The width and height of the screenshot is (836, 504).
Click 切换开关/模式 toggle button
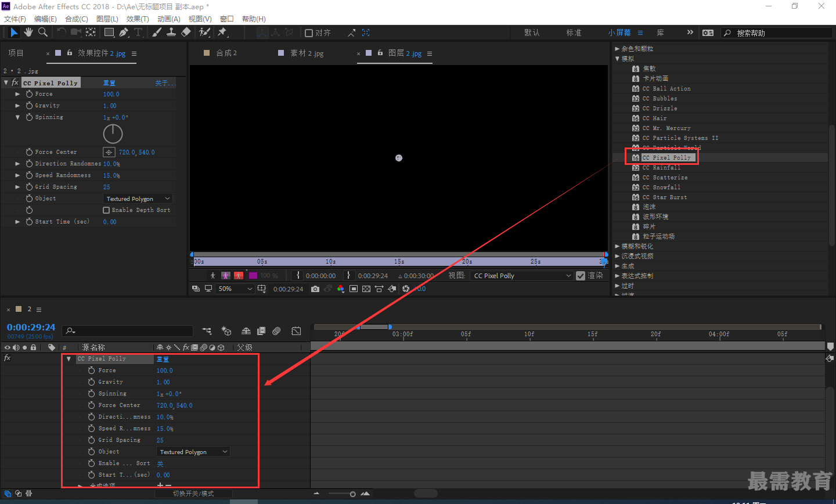click(x=193, y=494)
